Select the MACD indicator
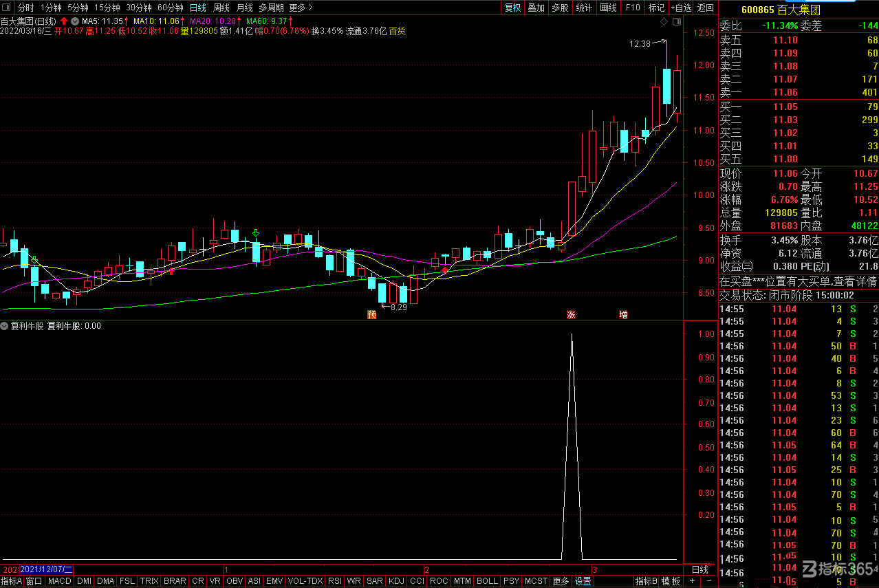879x588 pixels. pyautogui.click(x=60, y=581)
